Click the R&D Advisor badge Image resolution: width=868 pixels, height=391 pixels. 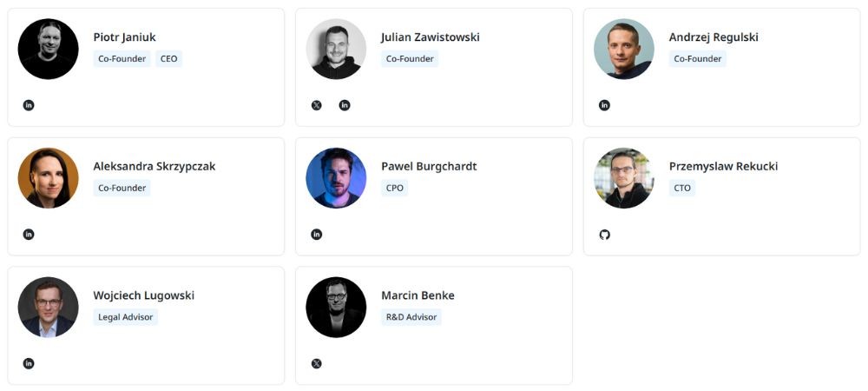[411, 317]
